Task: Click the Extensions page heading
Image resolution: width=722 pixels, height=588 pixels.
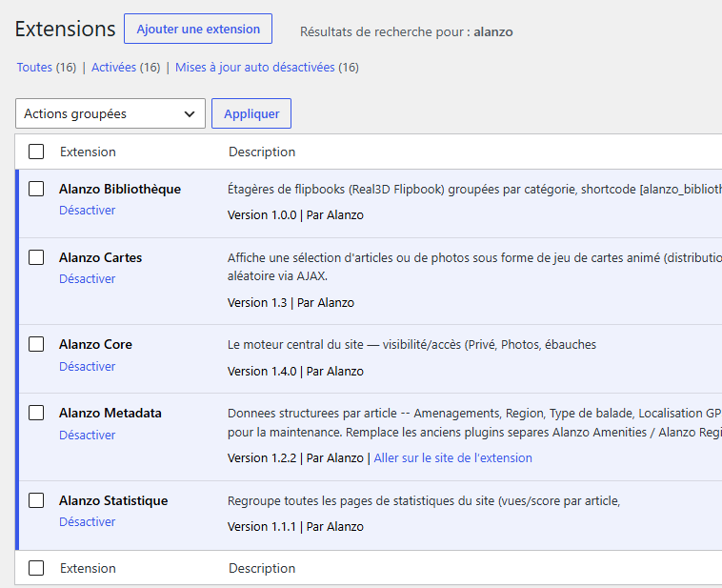Action: click(x=65, y=29)
